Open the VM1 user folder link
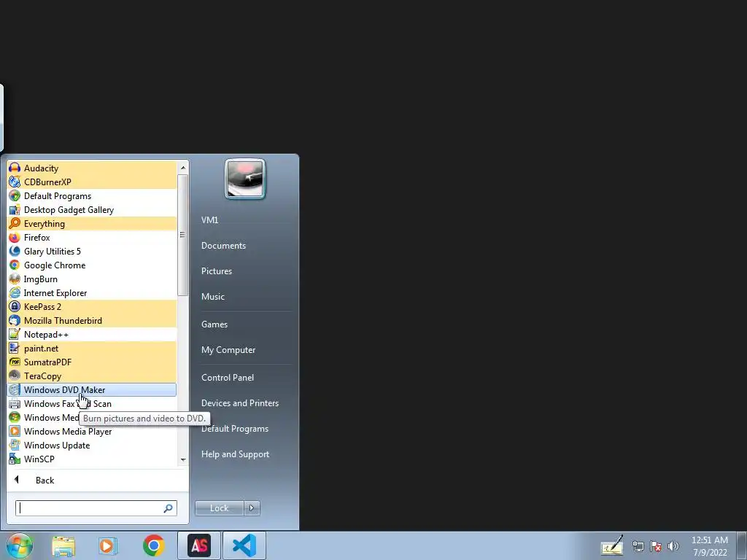747x560 pixels. [209, 220]
